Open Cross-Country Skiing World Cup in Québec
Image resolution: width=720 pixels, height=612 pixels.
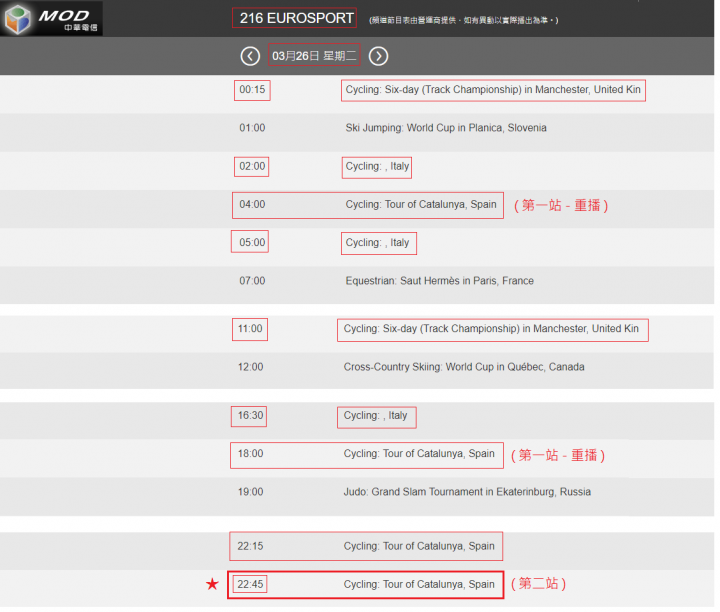[x=464, y=367]
